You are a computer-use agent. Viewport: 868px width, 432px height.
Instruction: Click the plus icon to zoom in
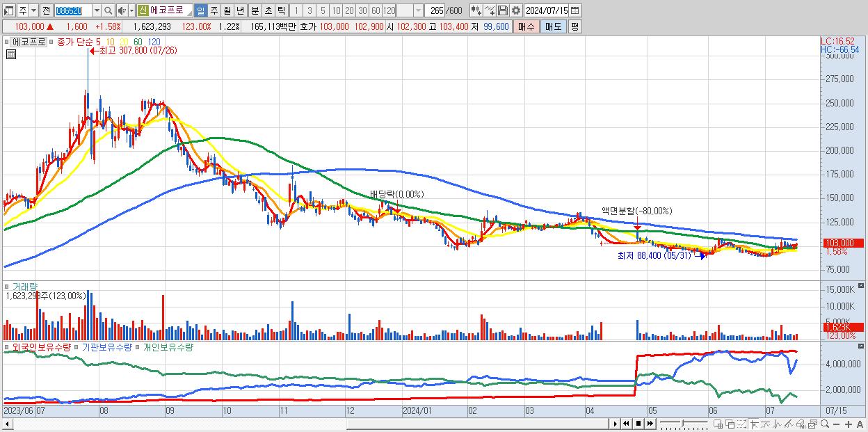coord(849,424)
